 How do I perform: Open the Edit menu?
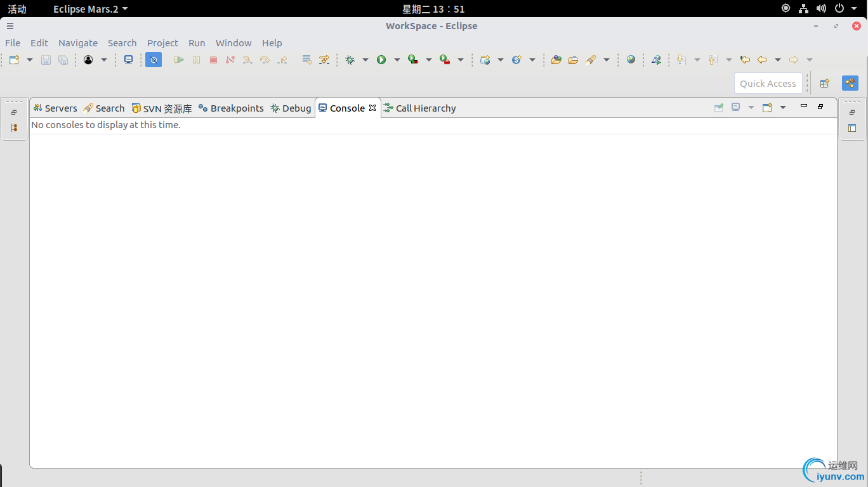click(x=39, y=43)
